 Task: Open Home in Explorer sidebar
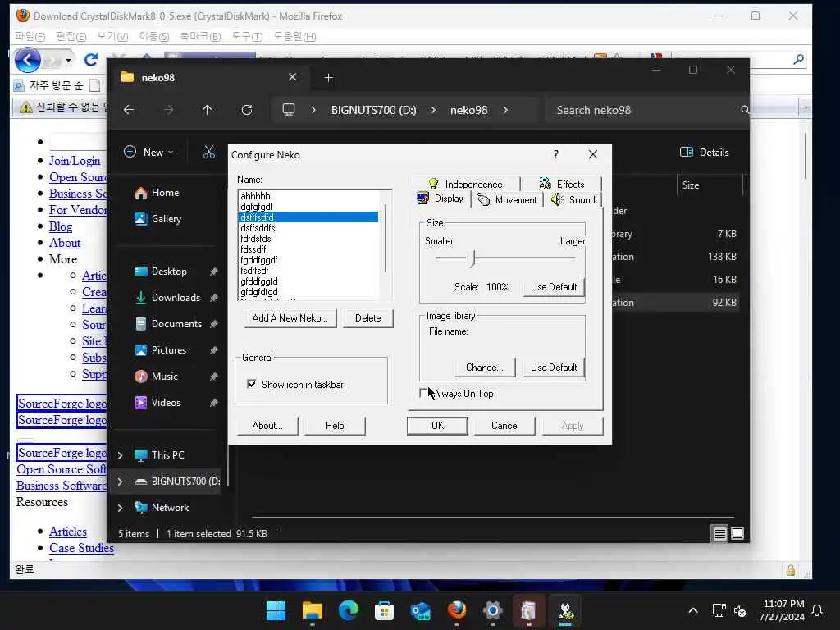tap(157, 193)
